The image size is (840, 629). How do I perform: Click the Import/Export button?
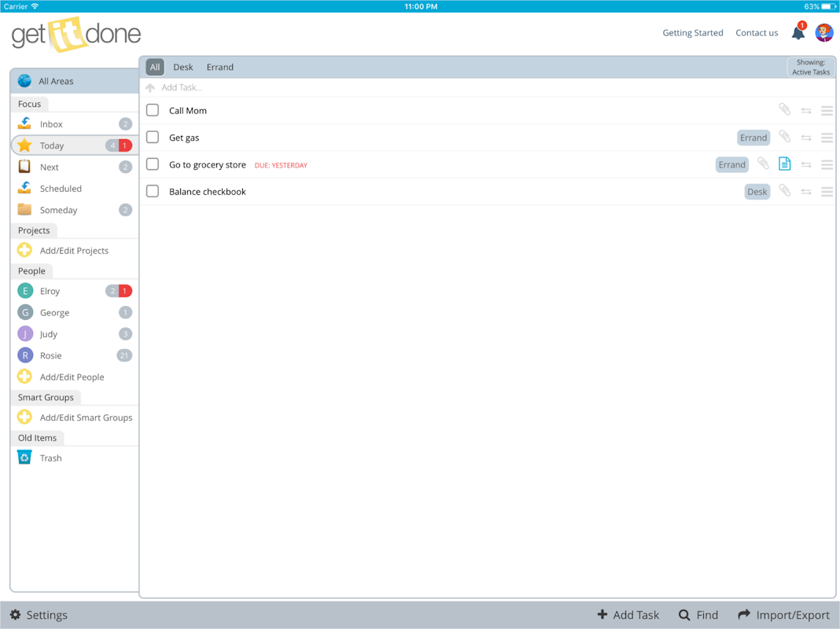783,615
